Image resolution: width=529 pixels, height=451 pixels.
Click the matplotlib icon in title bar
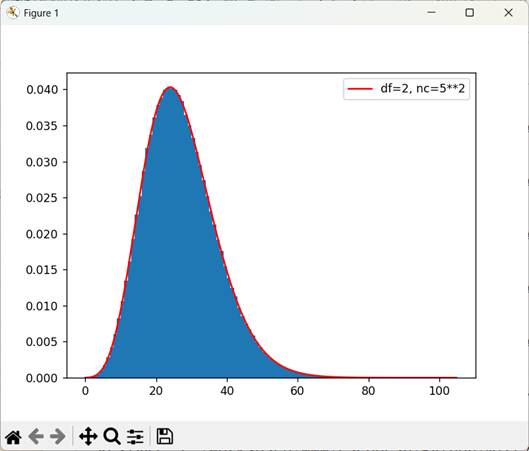pyautogui.click(x=12, y=13)
